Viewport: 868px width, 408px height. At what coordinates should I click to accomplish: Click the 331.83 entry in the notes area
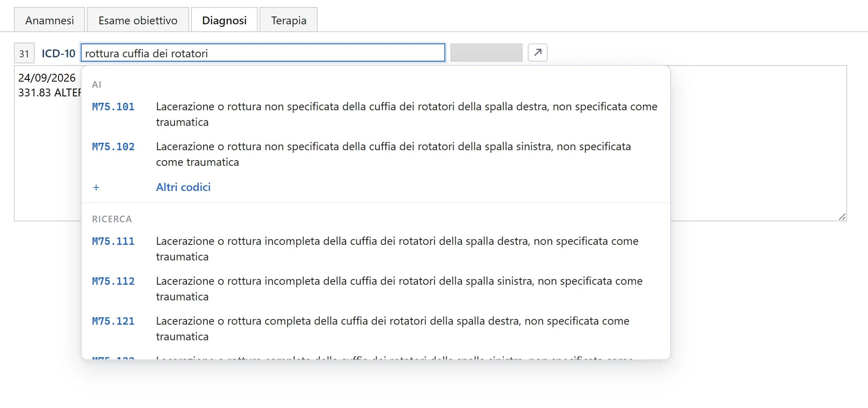49,92
